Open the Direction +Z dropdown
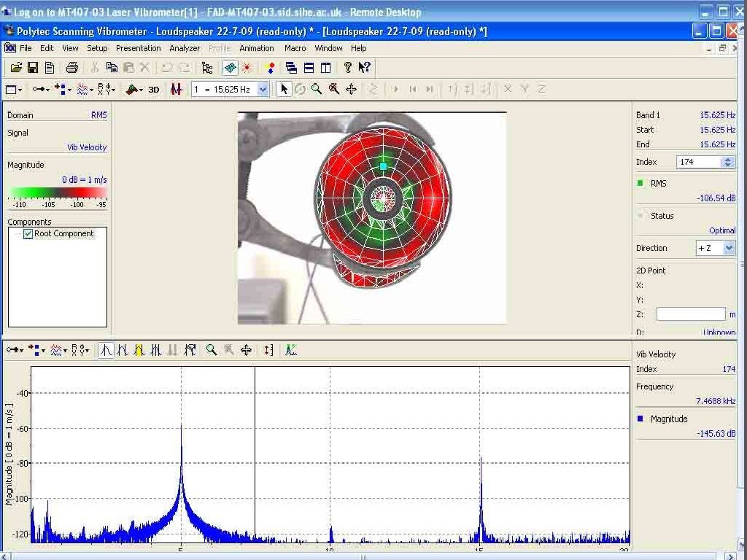This screenshot has width=747, height=560. pos(728,249)
